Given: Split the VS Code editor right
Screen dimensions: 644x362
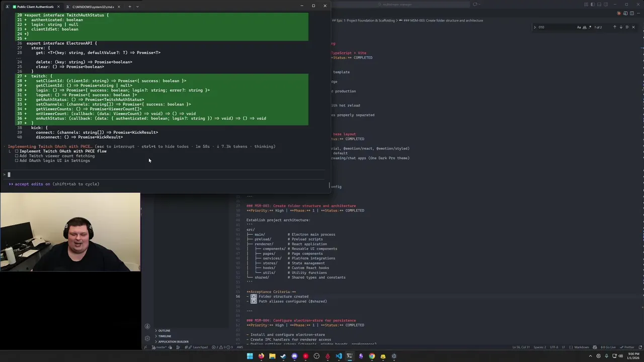Looking at the screenshot, I should pos(632,13).
